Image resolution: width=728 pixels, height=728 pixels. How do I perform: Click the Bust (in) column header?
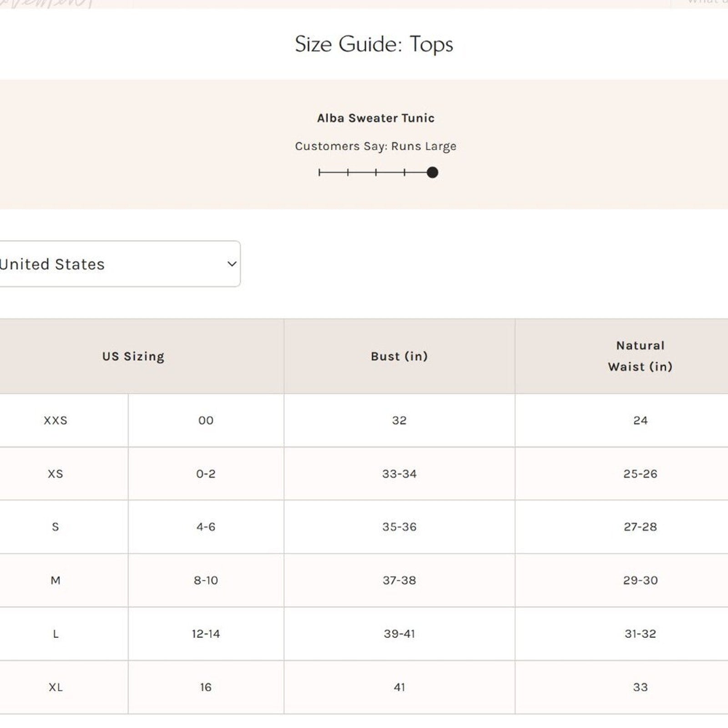pyautogui.click(x=399, y=356)
